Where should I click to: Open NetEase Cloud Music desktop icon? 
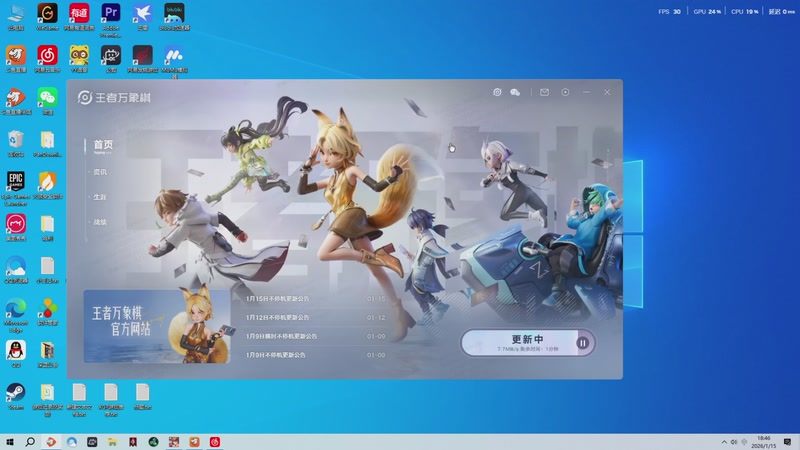click(x=47, y=59)
